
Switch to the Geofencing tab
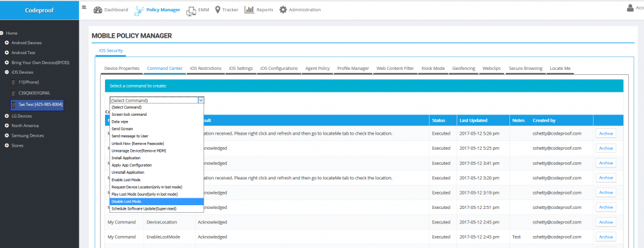pyautogui.click(x=464, y=68)
